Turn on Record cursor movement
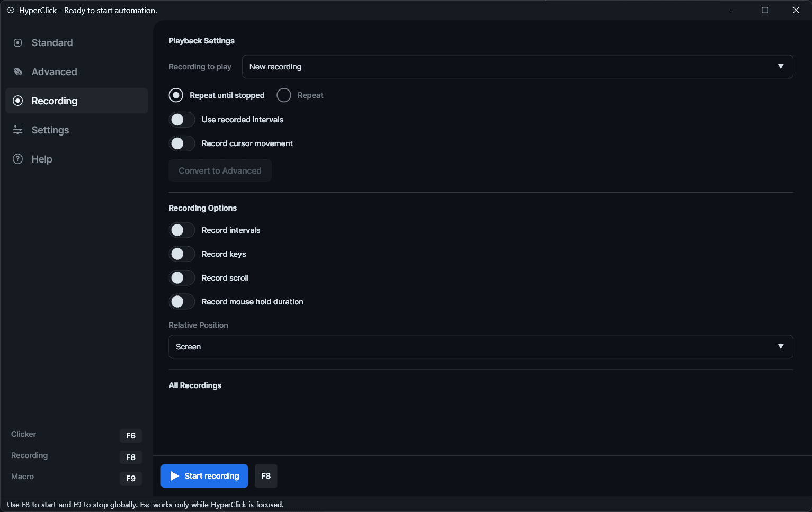812x512 pixels. coord(182,143)
